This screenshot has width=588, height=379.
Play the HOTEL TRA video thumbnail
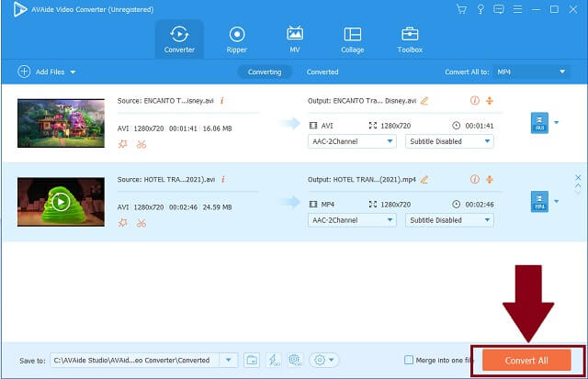[61, 201]
